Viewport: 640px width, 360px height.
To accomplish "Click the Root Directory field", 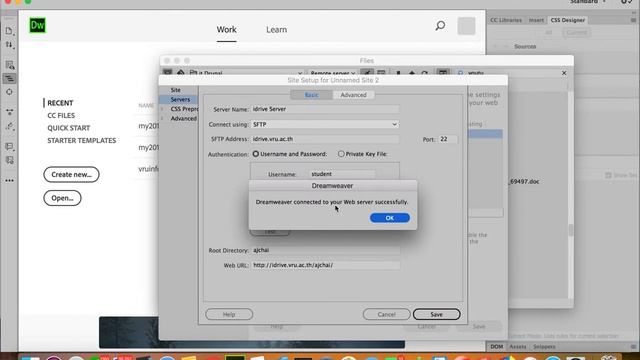I will coord(325,250).
